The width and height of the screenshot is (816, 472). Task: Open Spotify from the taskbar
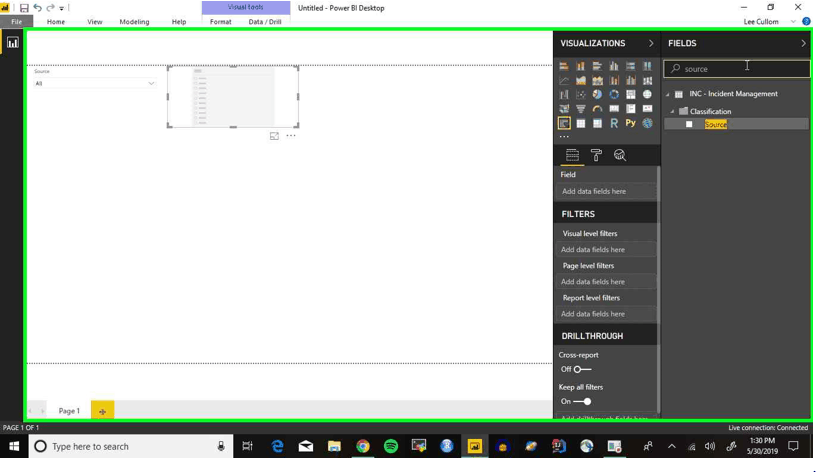point(391,447)
